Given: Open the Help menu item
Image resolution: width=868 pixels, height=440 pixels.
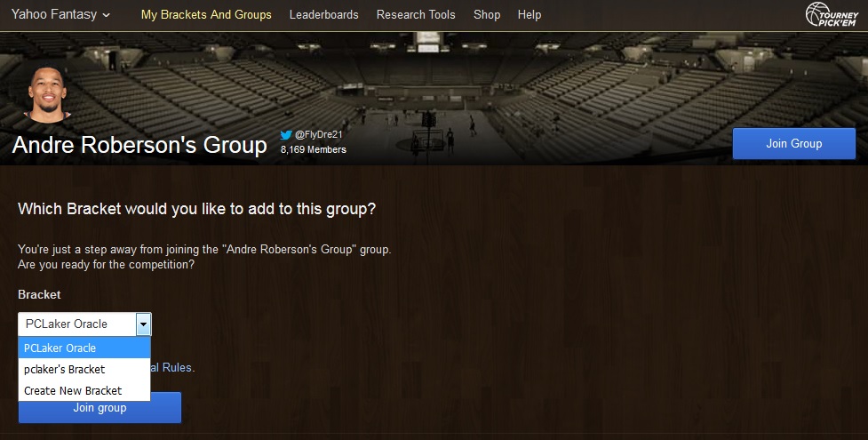Looking at the screenshot, I should [x=530, y=15].
